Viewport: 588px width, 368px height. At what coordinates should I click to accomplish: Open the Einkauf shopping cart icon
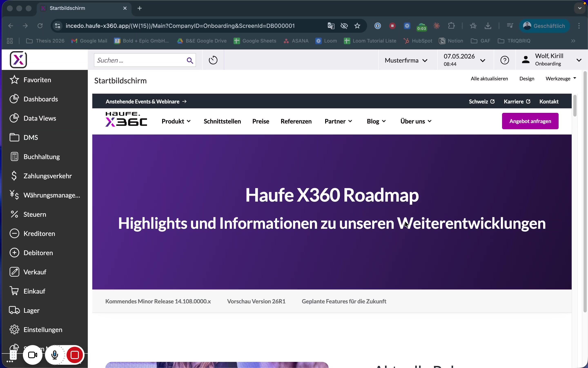pos(14,291)
